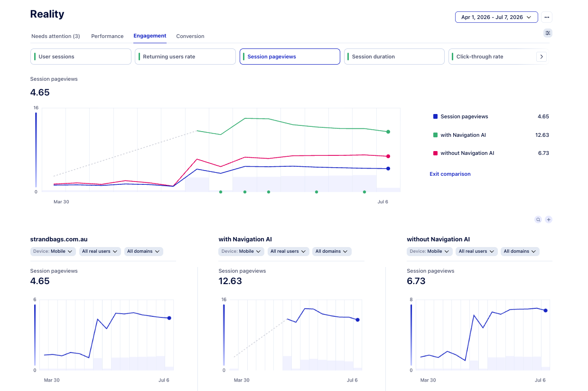Click the last green event marker under main chart
Image resolution: width=588 pixels, height=391 pixels.
point(364,192)
